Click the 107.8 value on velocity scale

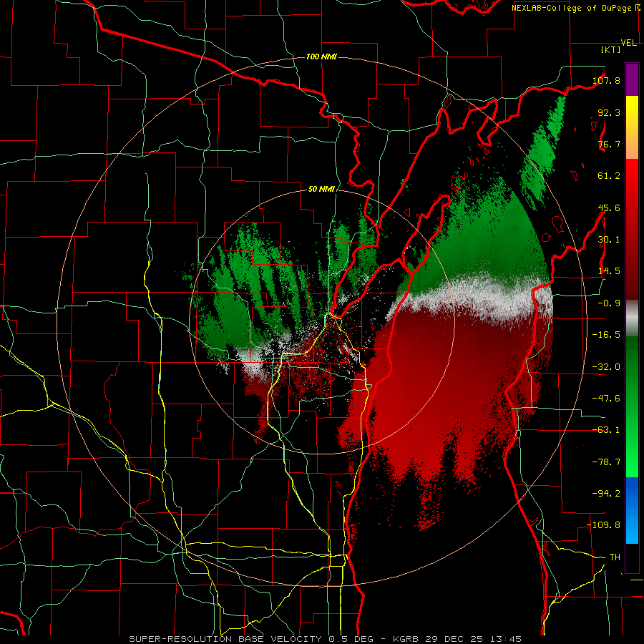click(x=606, y=80)
